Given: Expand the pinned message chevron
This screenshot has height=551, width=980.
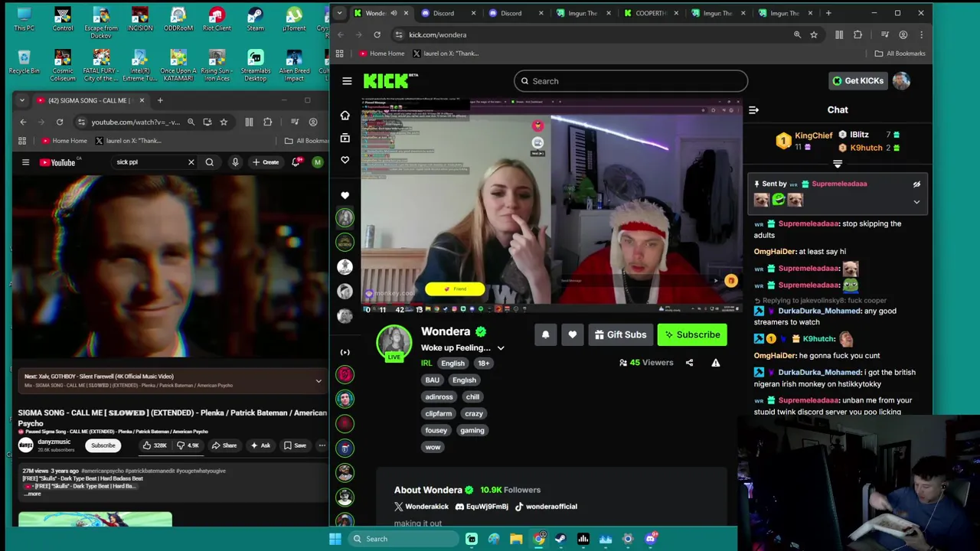Looking at the screenshot, I should (x=916, y=202).
